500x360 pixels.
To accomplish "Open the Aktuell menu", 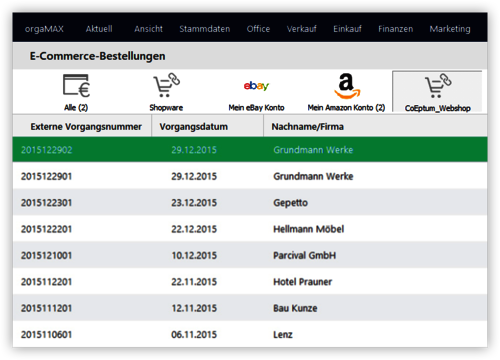I will [x=99, y=29].
